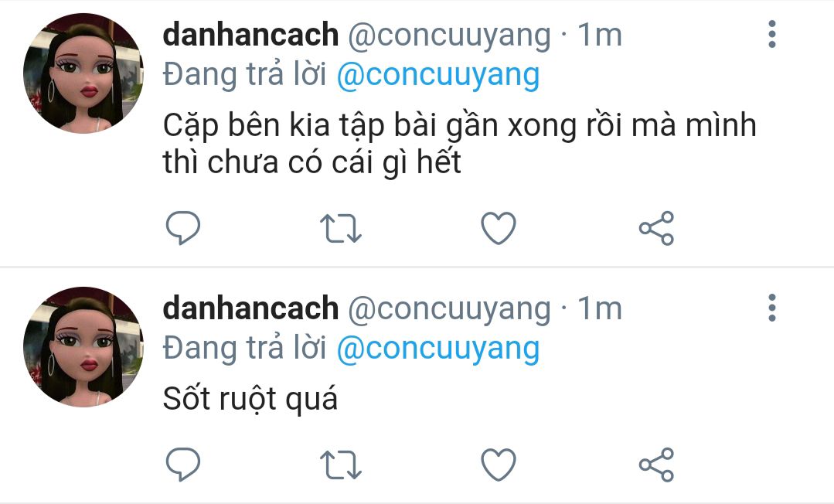834x504 pixels.
Task: Open the 1m timestamp on first tweet
Action: 600,35
